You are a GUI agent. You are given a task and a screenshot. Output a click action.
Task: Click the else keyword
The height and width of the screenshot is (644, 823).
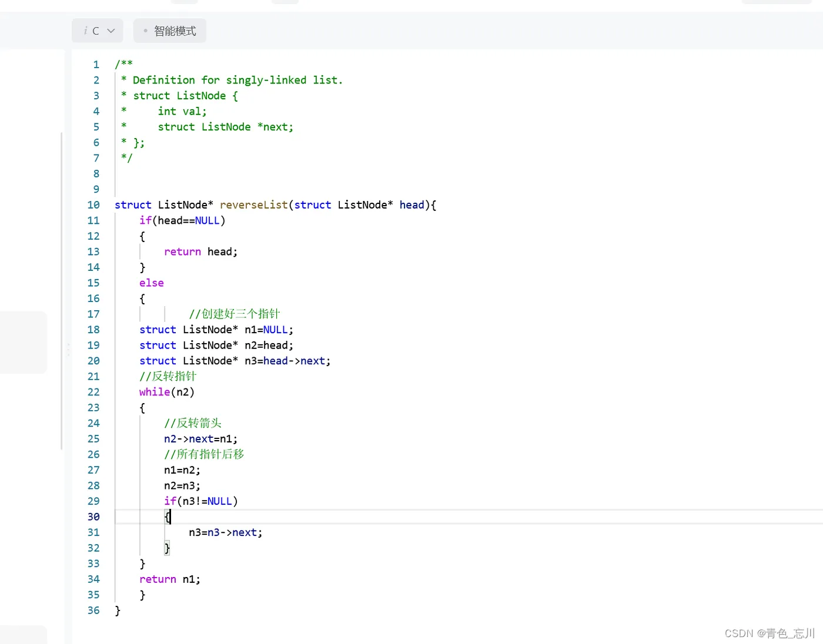152,283
